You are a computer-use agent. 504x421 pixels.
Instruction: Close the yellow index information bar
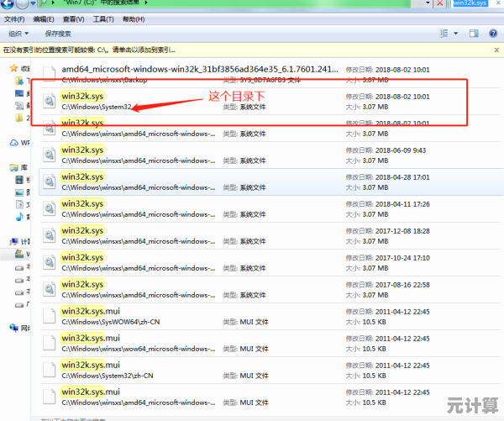[x=496, y=50]
